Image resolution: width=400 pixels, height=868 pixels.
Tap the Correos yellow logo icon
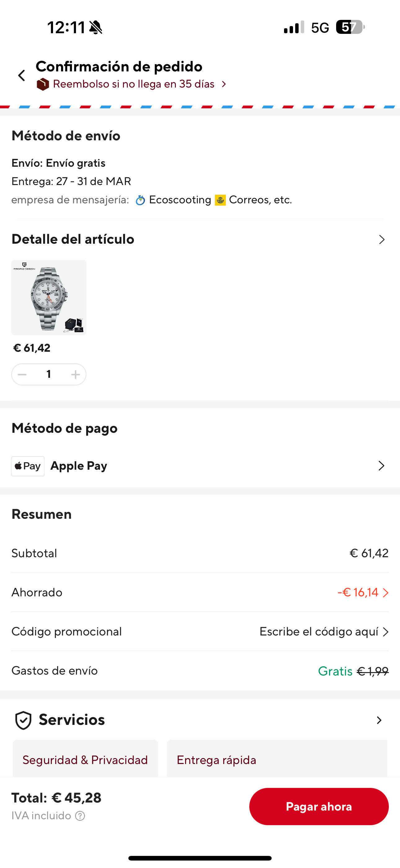[x=220, y=200]
